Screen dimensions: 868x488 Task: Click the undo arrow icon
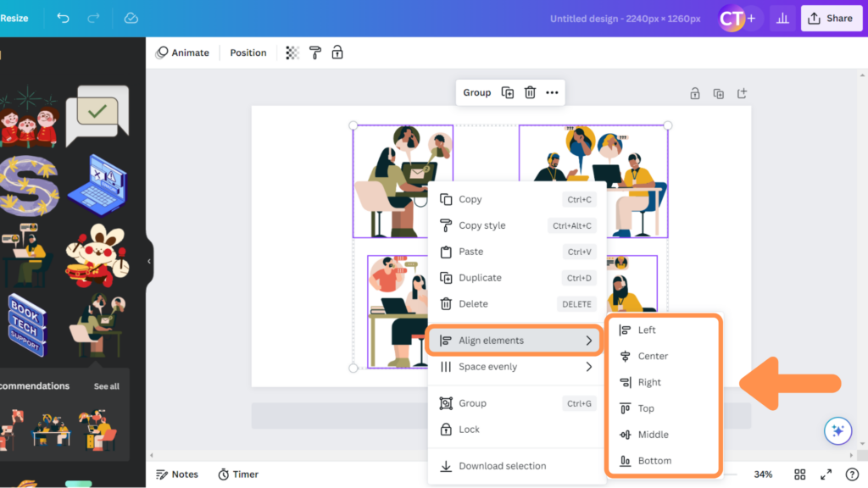pyautogui.click(x=63, y=19)
